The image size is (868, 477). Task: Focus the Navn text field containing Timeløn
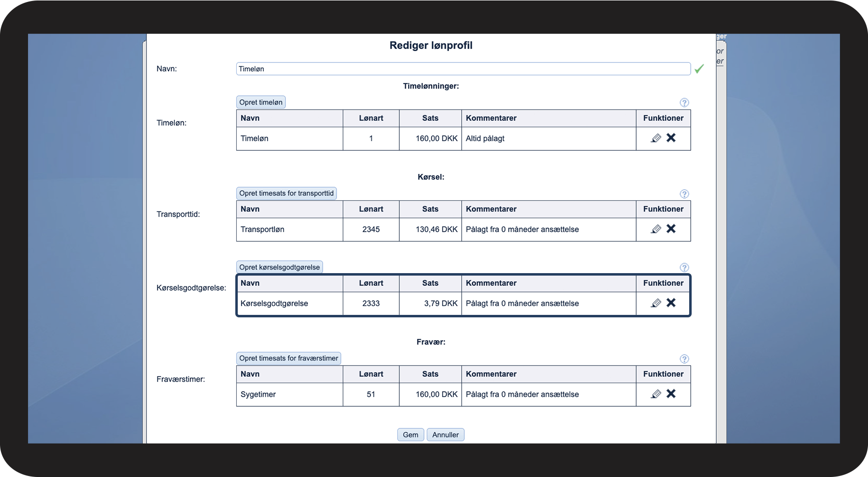pyautogui.click(x=463, y=69)
